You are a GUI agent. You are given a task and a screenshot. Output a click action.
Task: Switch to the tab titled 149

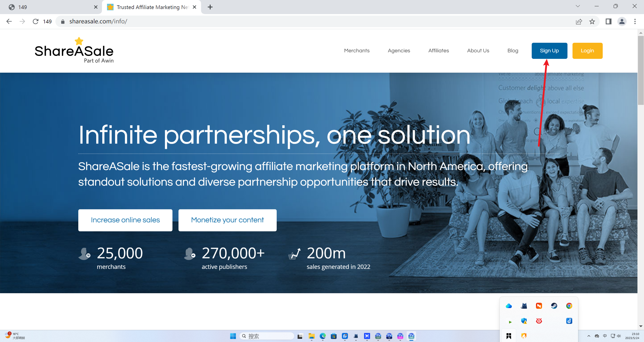(50, 7)
